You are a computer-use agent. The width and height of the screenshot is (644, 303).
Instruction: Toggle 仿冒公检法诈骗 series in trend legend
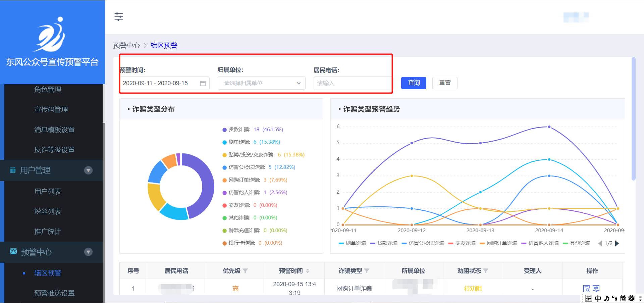point(423,243)
